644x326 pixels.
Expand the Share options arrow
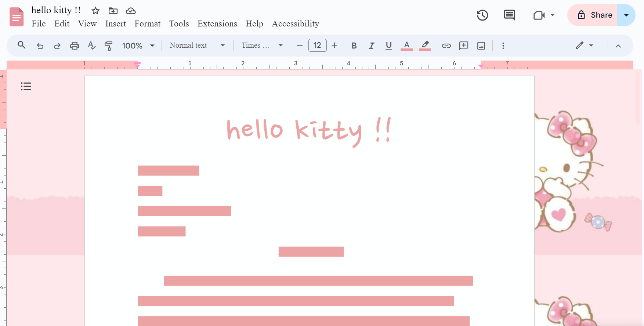626,15
